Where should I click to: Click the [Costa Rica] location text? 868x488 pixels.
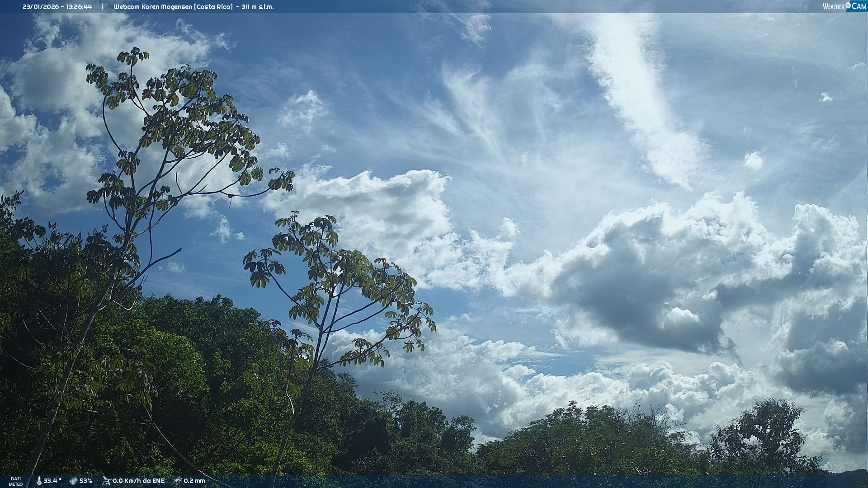point(213,7)
